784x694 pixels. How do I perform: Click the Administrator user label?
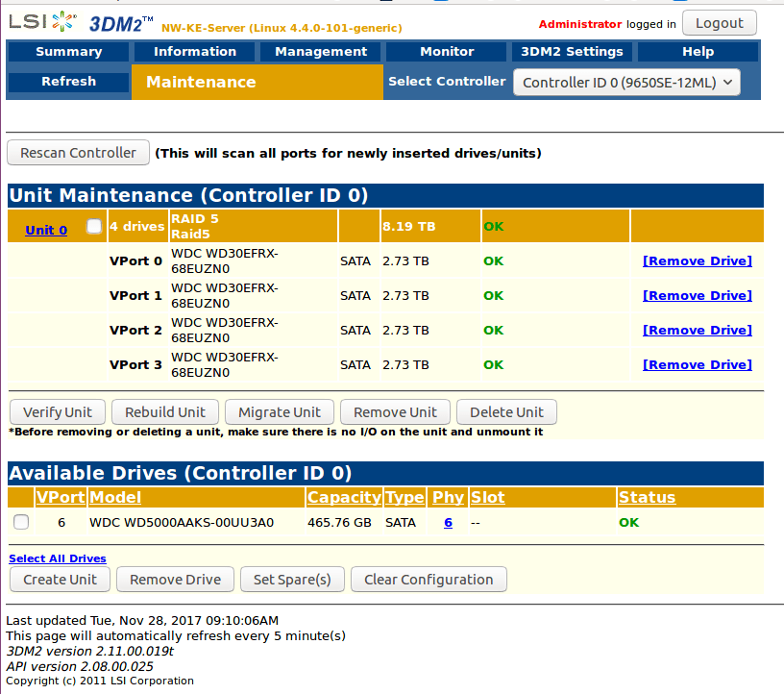pos(580,24)
